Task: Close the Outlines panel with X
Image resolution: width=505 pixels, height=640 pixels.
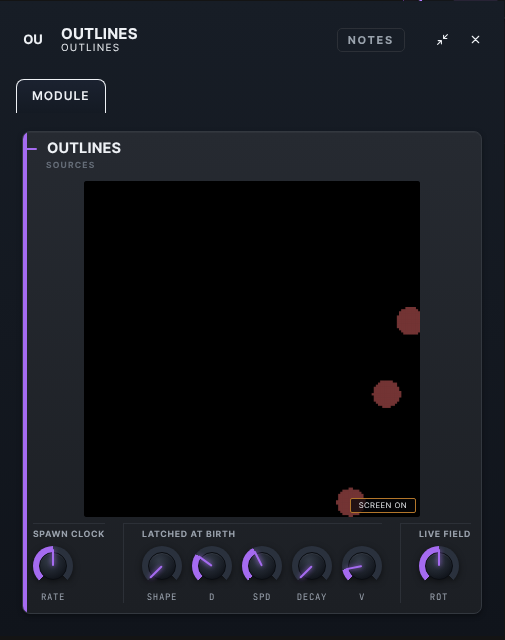Action: click(x=475, y=40)
